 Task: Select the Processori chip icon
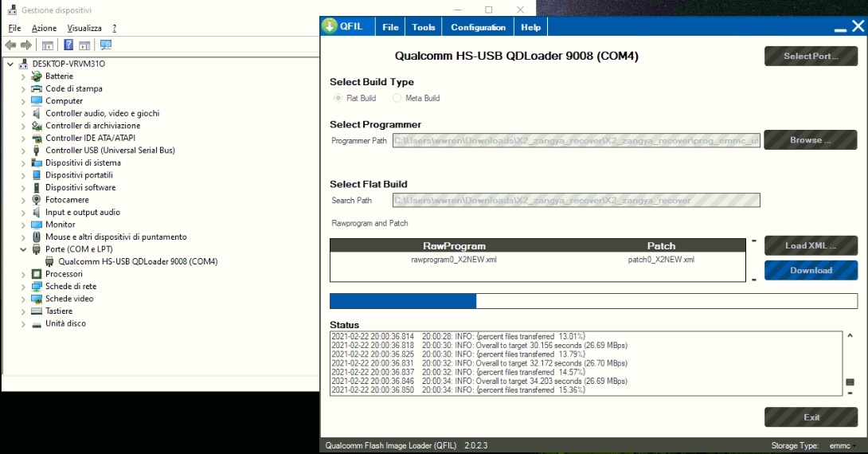37,273
